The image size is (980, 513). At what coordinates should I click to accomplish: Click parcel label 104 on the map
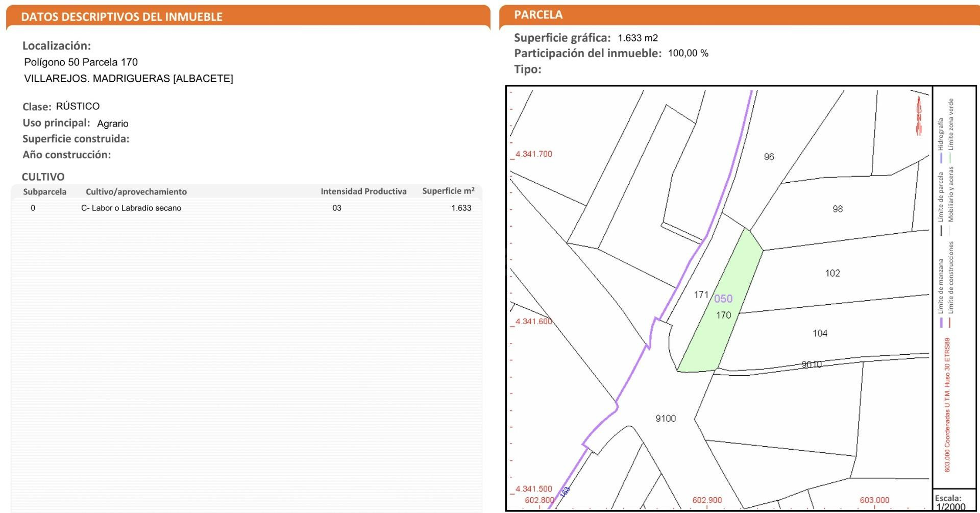[x=820, y=333]
